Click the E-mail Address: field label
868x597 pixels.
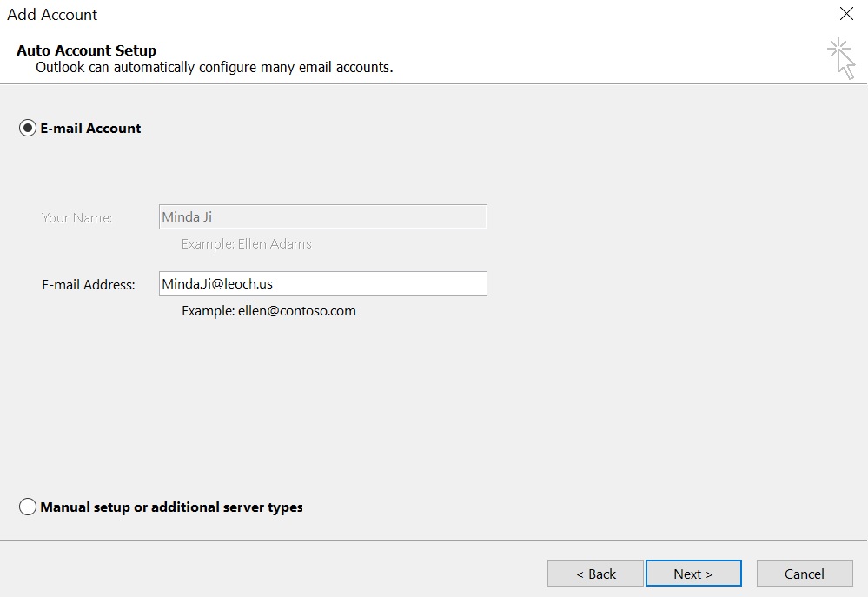click(89, 285)
